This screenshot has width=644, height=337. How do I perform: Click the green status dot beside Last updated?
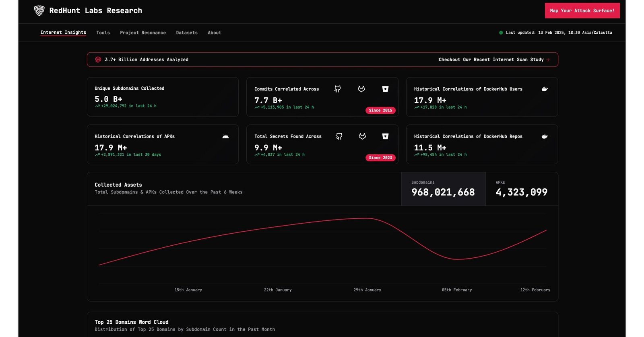click(x=501, y=33)
